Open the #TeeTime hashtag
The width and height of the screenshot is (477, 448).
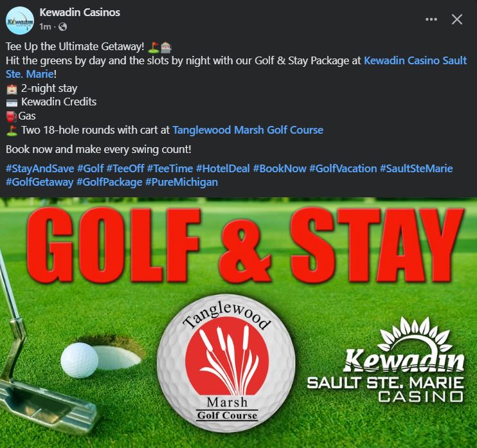click(170, 169)
